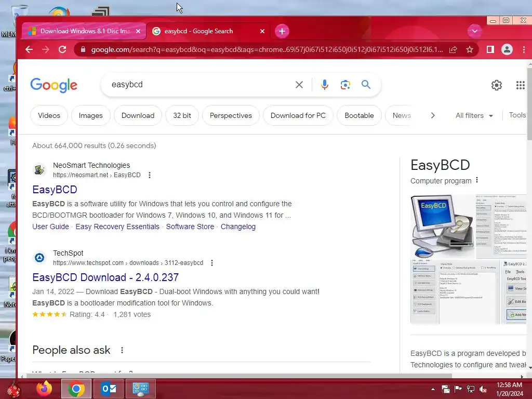The width and height of the screenshot is (532, 399).
Task: Launch Firefox from the taskbar
Action: [x=44, y=389]
